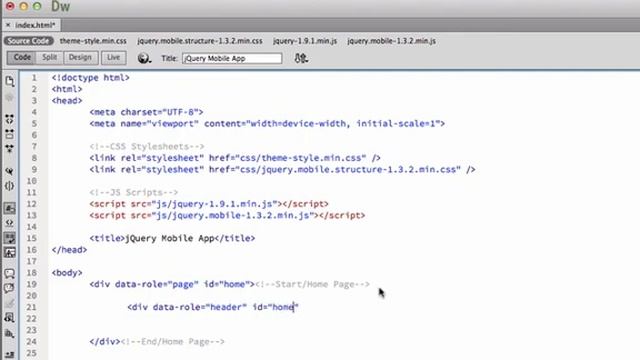Click the "<!doctype html>" line
Viewport: 640px width, 360px height.
91,78
